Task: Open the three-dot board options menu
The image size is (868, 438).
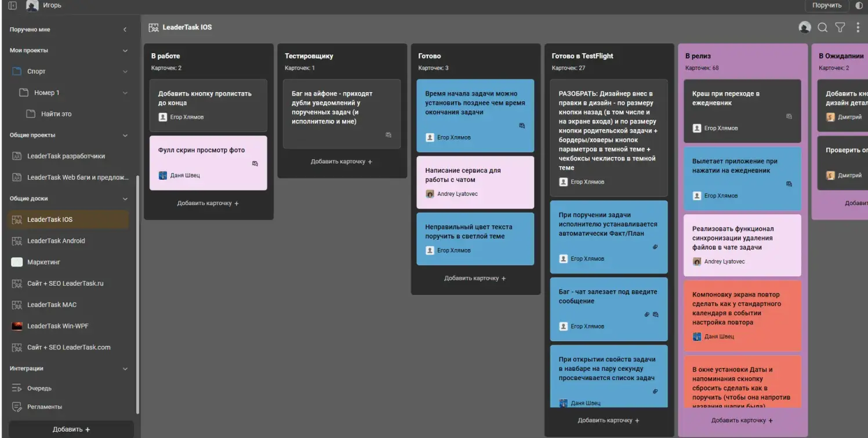Action: (x=858, y=27)
